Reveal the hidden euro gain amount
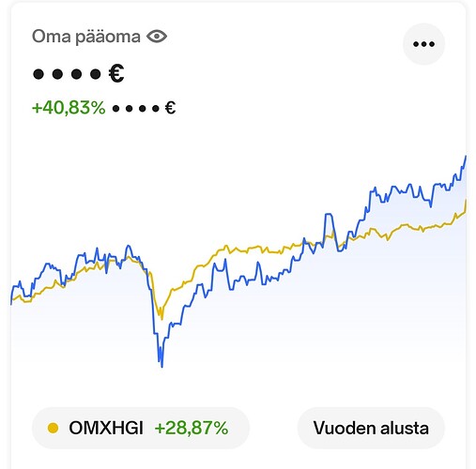The image size is (476, 469). click(x=136, y=109)
